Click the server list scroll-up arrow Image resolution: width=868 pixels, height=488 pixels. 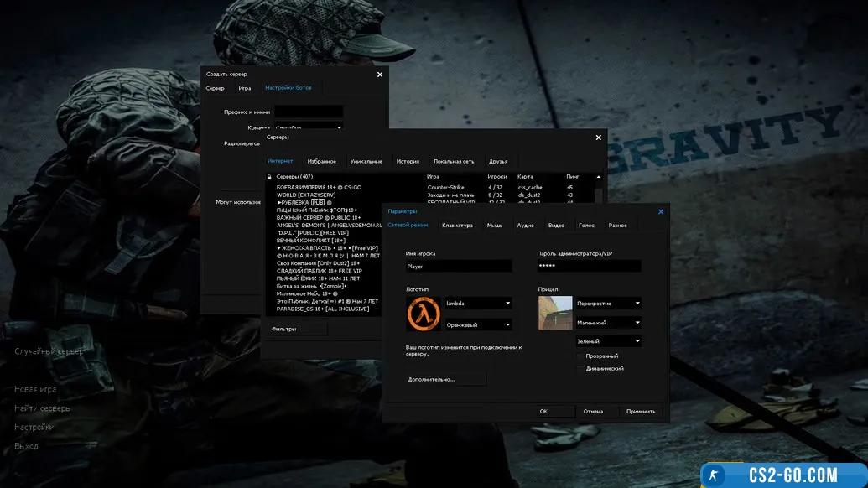pyautogui.click(x=598, y=177)
